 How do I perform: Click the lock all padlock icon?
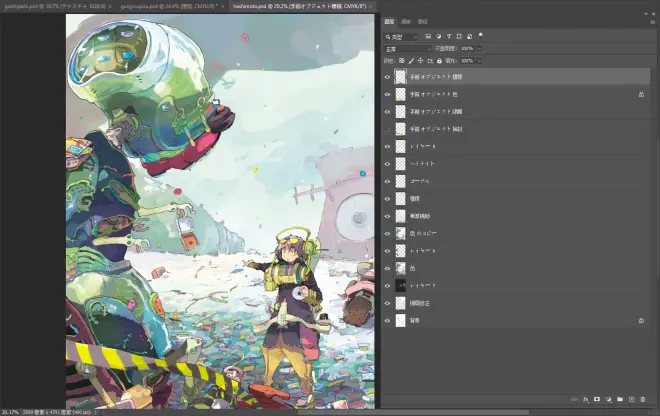click(437, 60)
